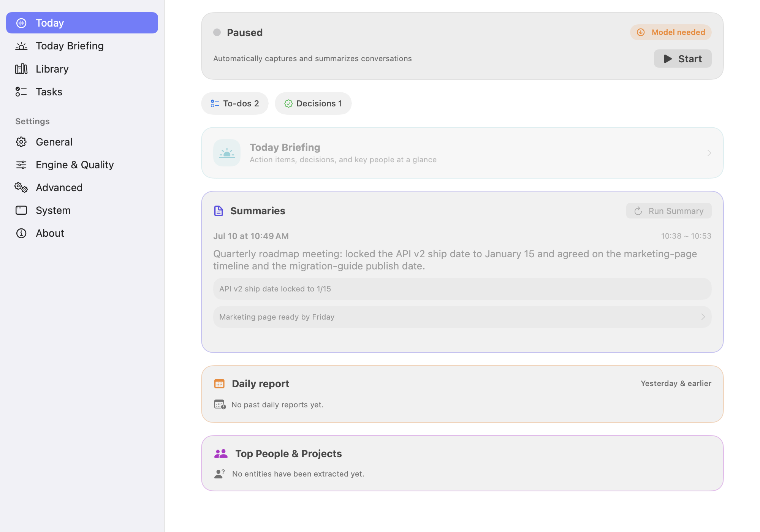The image size is (760, 532).
Task: Click the Summaries document icon
Action: 218,211
